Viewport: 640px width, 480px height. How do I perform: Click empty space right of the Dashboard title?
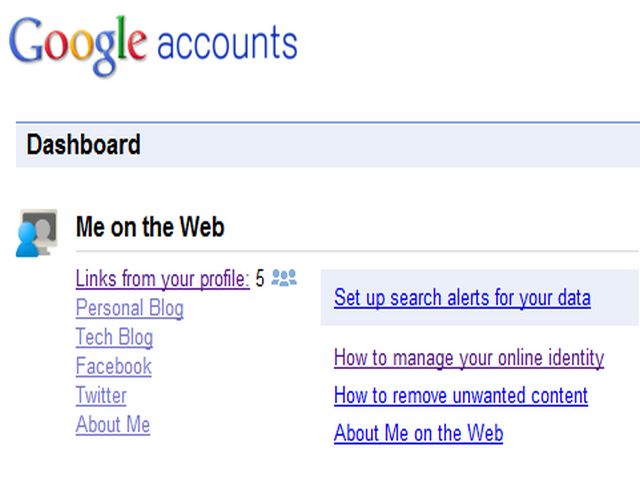click(x=400, y=145)
